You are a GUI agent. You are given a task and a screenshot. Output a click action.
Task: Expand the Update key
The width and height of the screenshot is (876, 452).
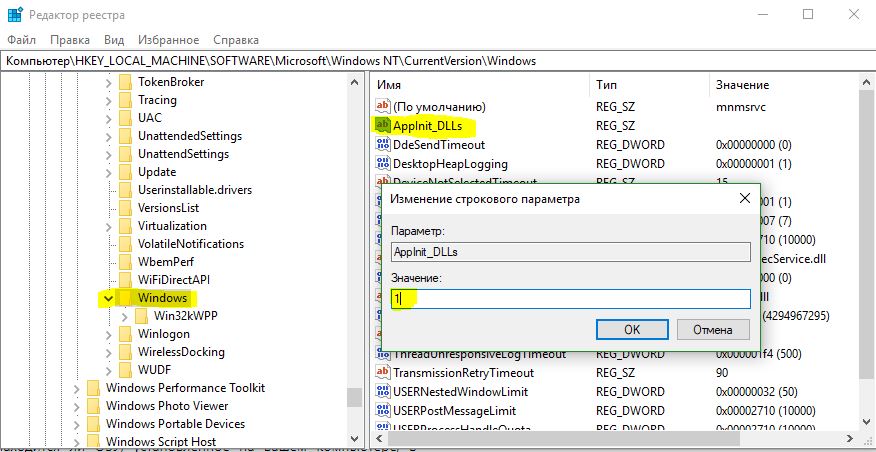(108, 172)
